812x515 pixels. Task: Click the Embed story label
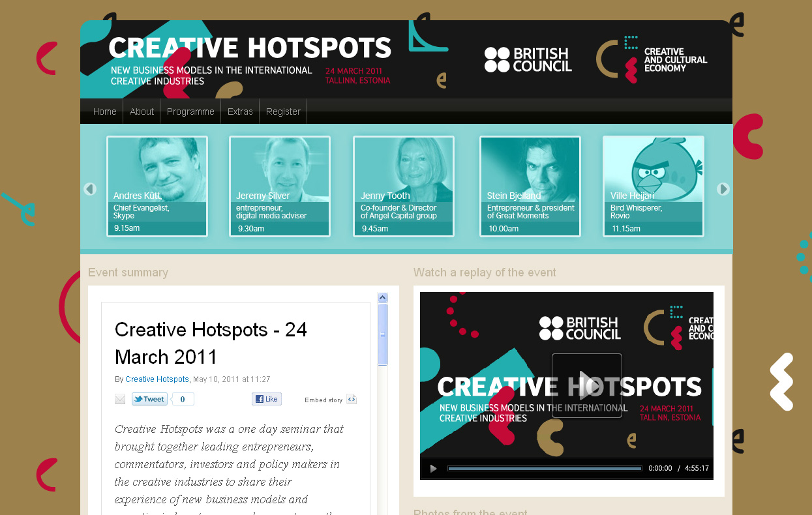pos(323,400)
